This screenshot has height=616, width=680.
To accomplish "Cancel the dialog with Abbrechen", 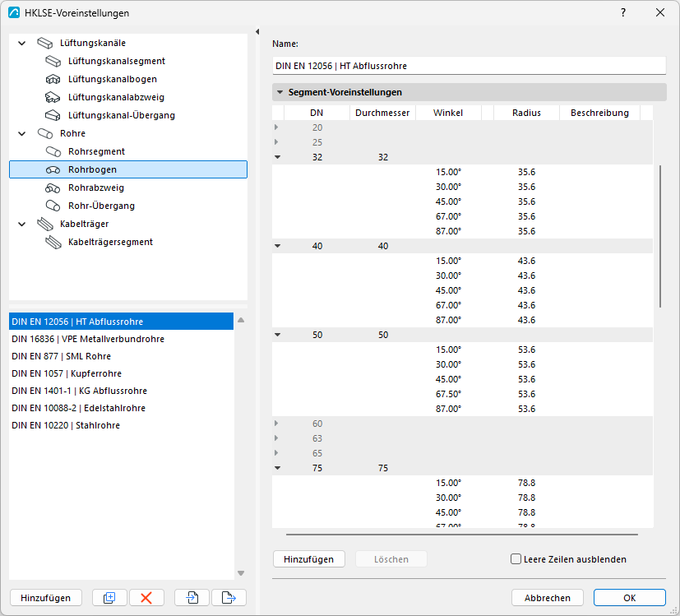I will (x=548, y=598).
